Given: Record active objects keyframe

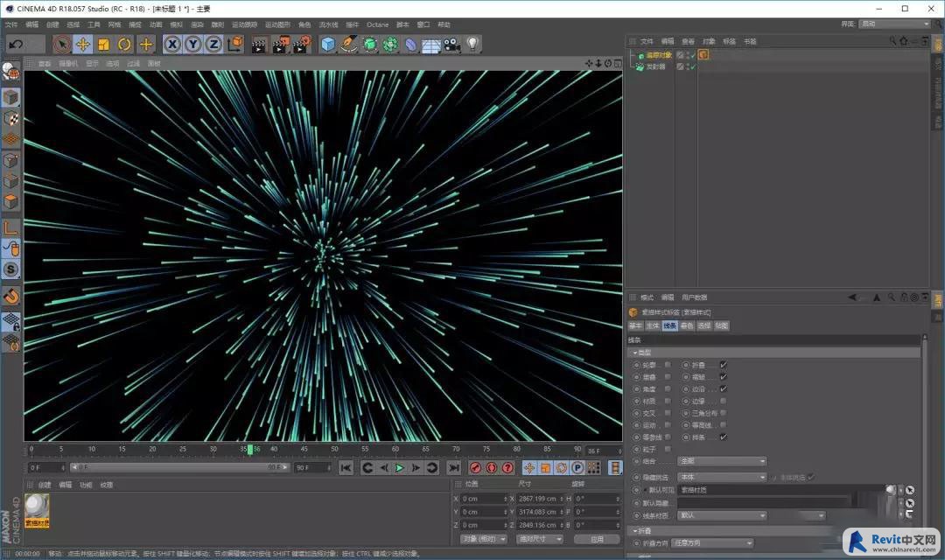Looking at the screenshot, I should pos(475,468).
